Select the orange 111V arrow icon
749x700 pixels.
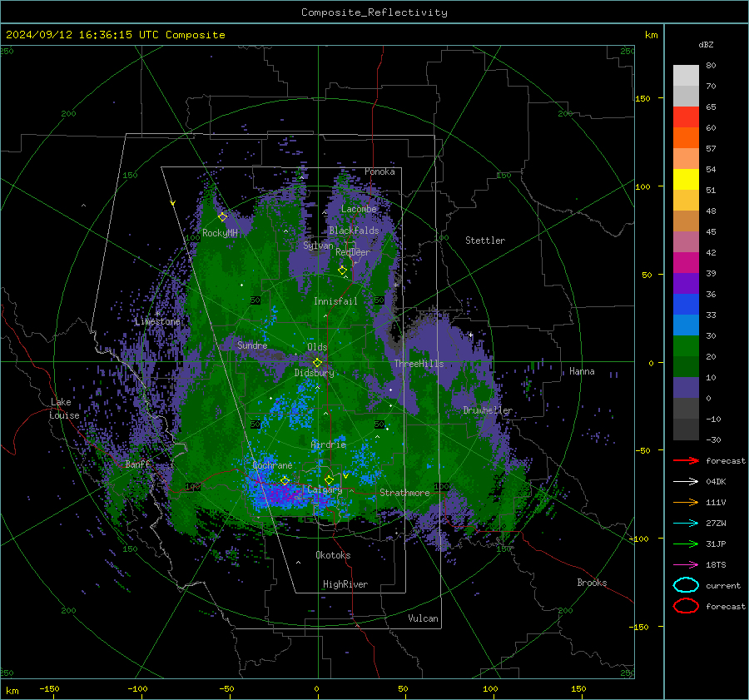686,502
